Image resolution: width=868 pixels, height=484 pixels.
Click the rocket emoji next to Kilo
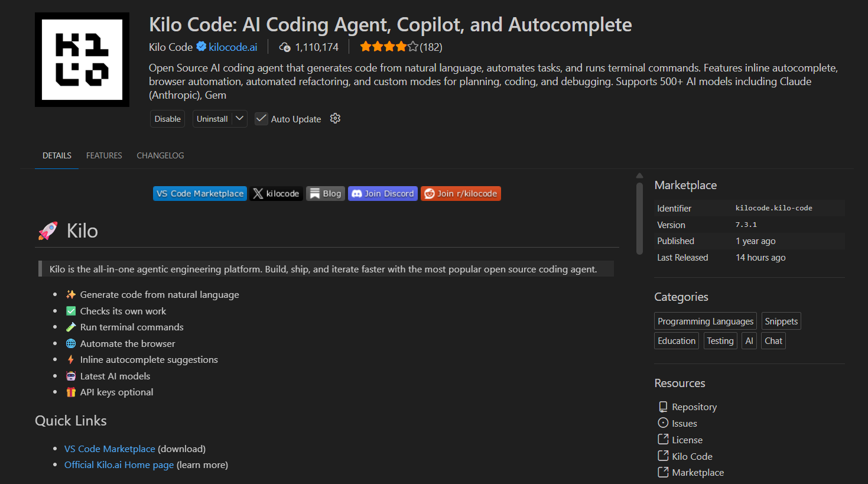(48, 231)
